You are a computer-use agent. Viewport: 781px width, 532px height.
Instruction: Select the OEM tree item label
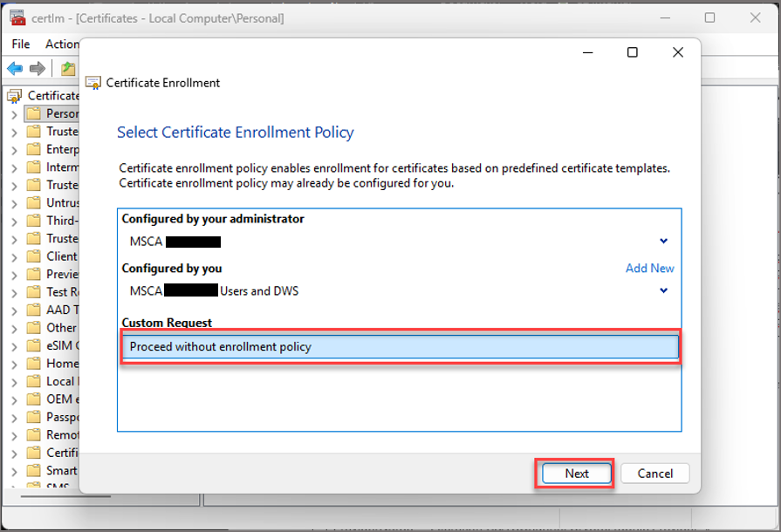[62, 399]
